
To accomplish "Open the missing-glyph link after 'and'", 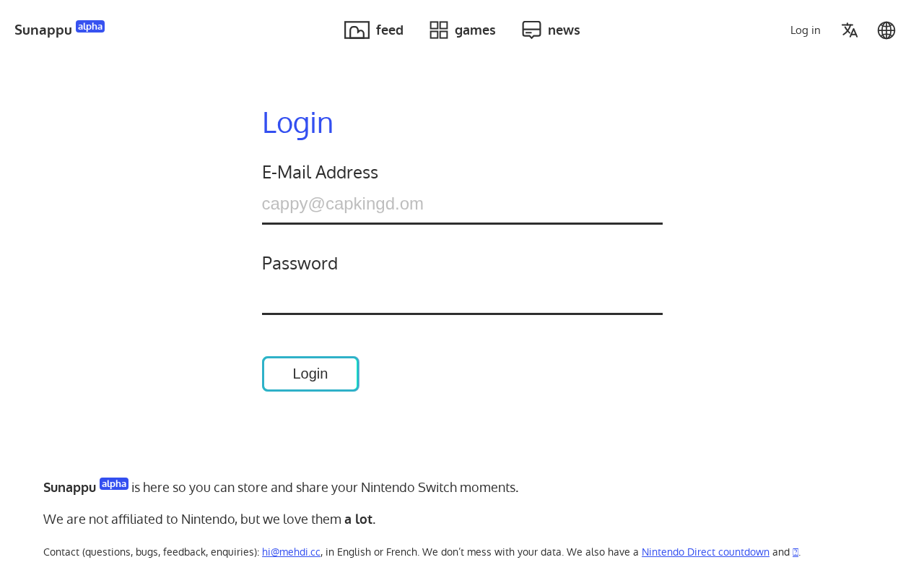I will tap(796, 552).
